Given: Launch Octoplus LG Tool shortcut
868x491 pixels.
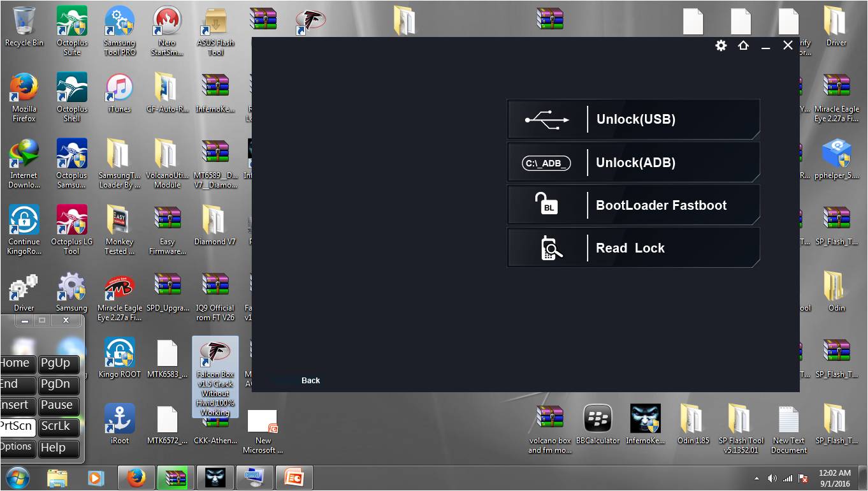Looking at the screenshot, I should [72, 230].
